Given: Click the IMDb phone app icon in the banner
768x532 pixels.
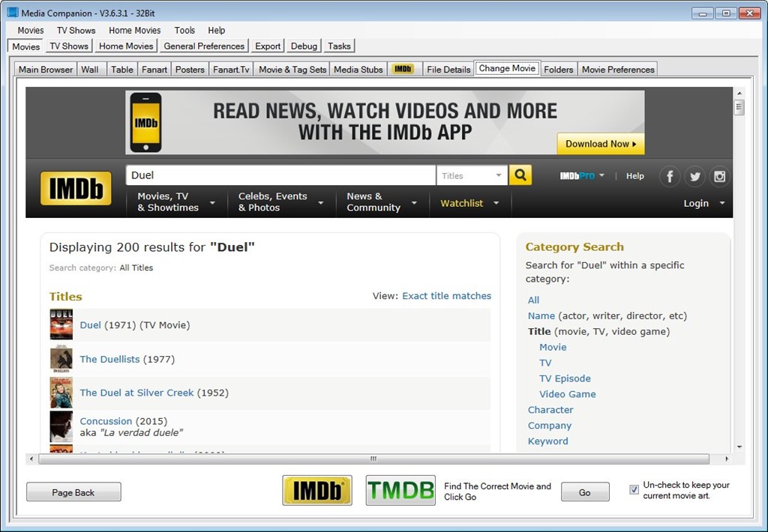Looking at the screenshot, I should coord(145,122).
